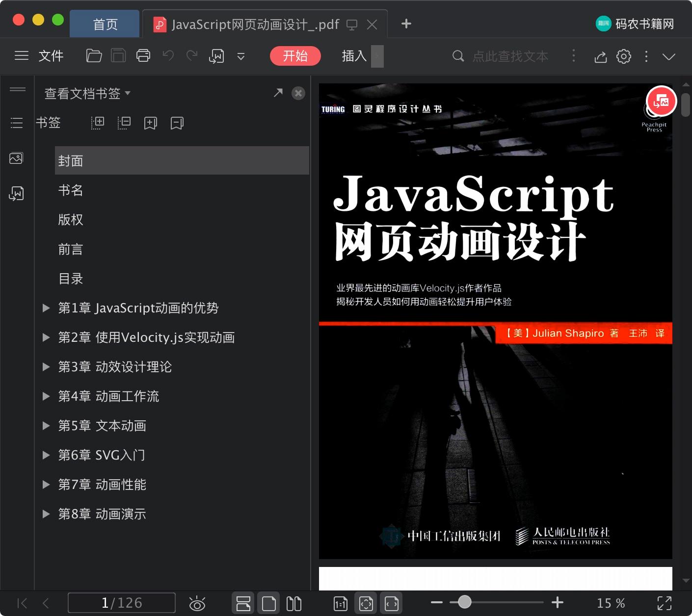Screen dimensions: 692x616
Task: Close the bookmarks side panel
Action: pyautogui.click(x=298, y=93)
